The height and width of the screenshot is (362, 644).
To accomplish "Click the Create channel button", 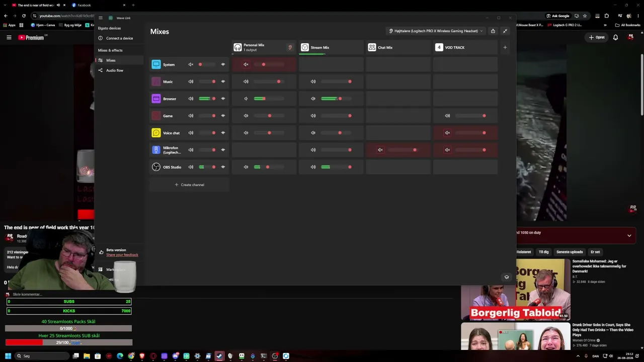I will tap(189, 185).
